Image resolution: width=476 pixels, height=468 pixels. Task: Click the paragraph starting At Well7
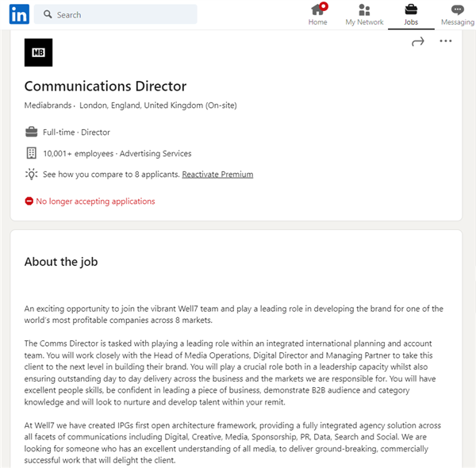click(232, 443)
